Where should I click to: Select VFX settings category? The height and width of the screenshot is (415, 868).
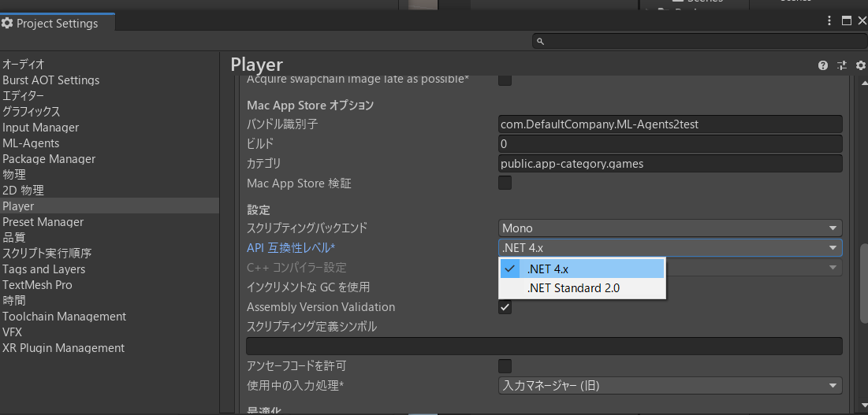click(x=110, y=332)
